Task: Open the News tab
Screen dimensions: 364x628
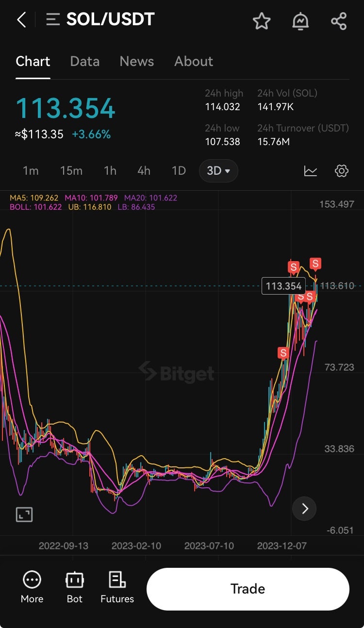Action: 137,62
